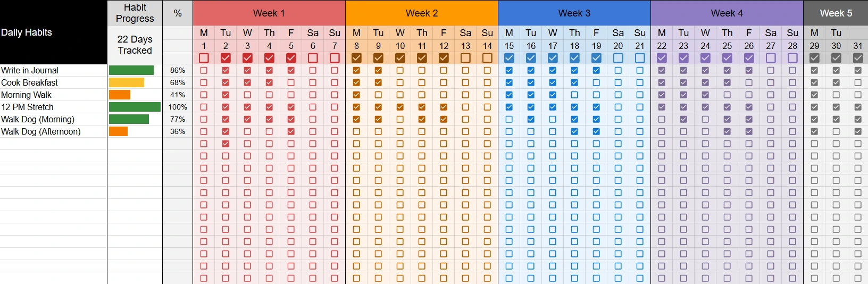Check Walk Dog (Morning) for day 22
868x284 pixels.
(x=662, y=119)
